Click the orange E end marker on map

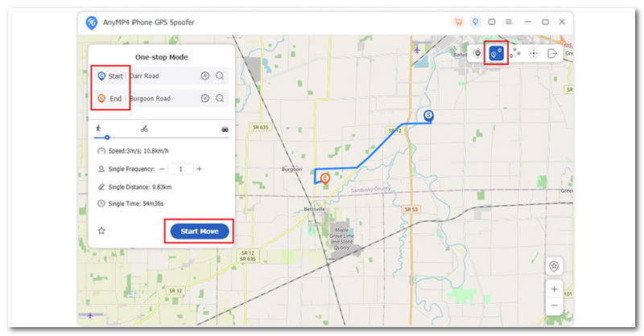point(325,178)
